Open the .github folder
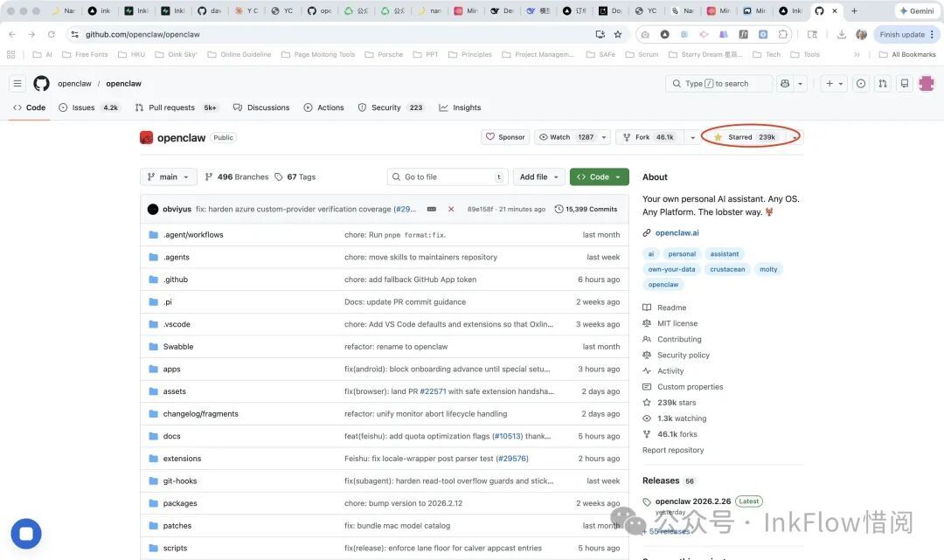The width and height of the screenshot is (944, 560). [175, 279]
